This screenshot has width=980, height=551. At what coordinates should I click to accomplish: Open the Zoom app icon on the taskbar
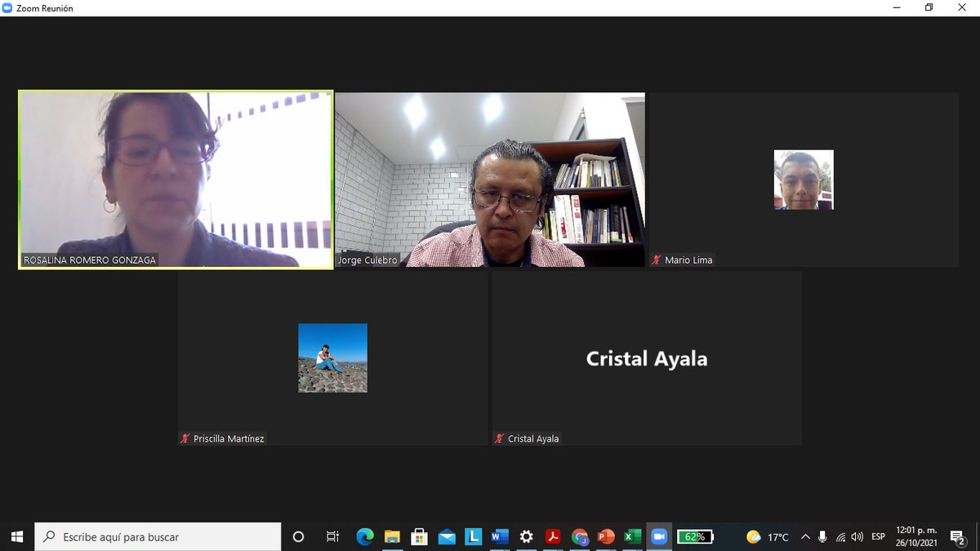point(659,536)
